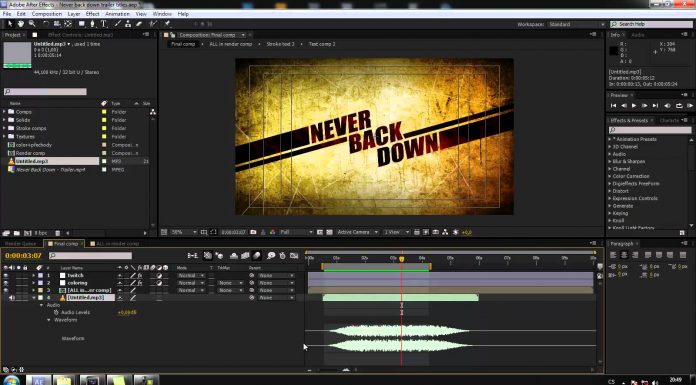Expand Animation Presets in Effects panel
696x385 pixels.
(x=610, y=139)
